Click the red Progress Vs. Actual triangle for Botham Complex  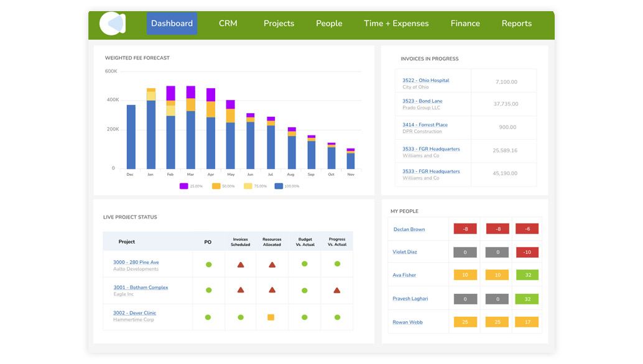click(x=336, y=289)
